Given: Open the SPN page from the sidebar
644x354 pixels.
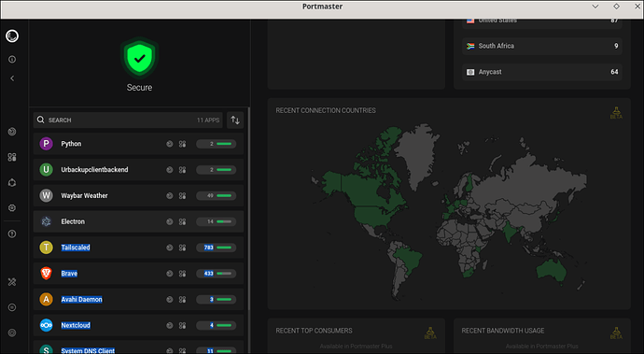Looking at the screenshot, I should [x=12, y=182].
